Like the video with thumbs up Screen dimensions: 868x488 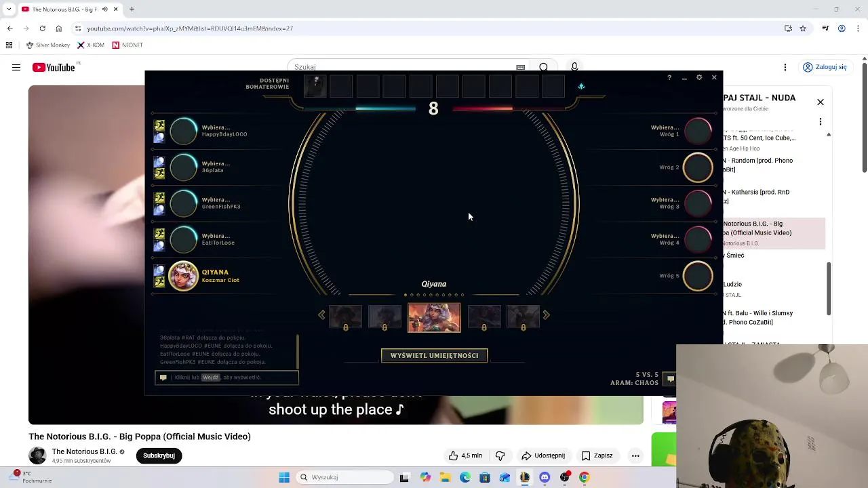[x=466, y=455]
